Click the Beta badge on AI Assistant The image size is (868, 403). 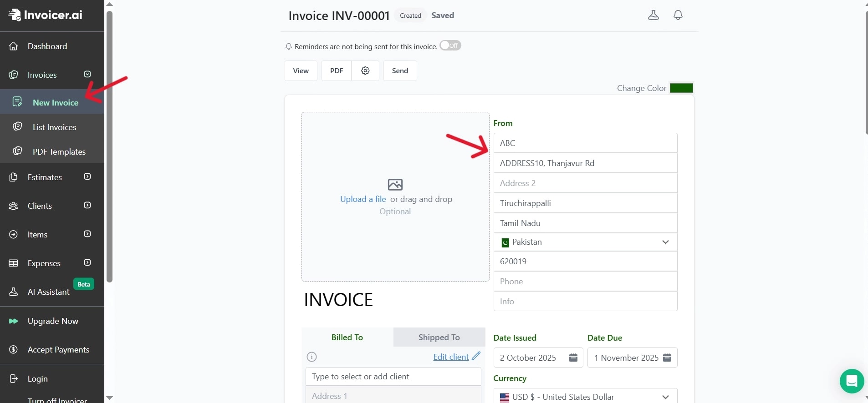pos(84,284)
